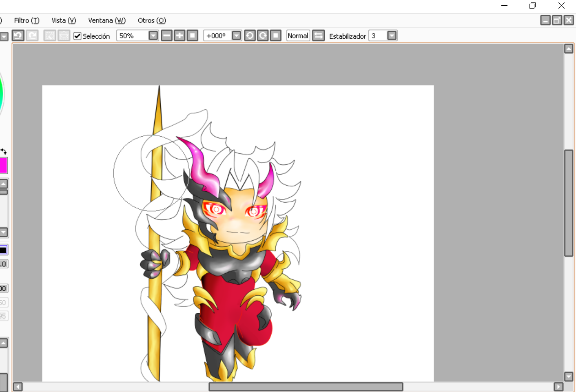Minimize the main application window
The height and width of the screenshot is (392, 576).
504,6
